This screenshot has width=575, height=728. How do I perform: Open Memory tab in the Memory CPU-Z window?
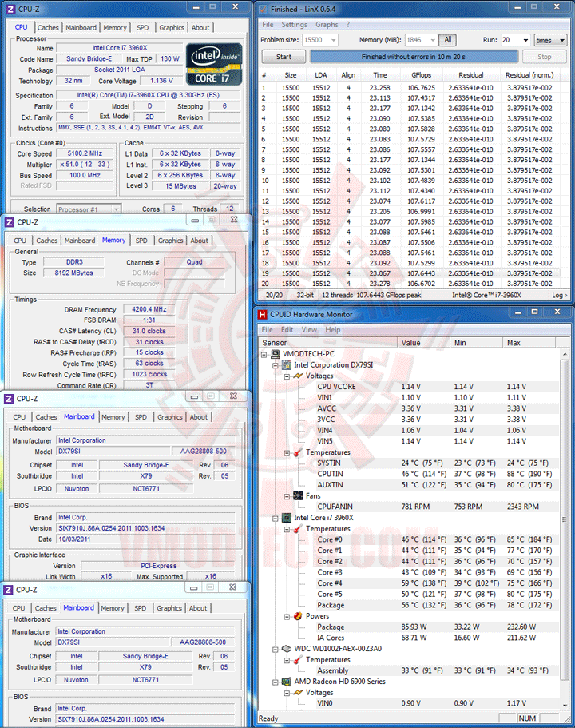113,240
